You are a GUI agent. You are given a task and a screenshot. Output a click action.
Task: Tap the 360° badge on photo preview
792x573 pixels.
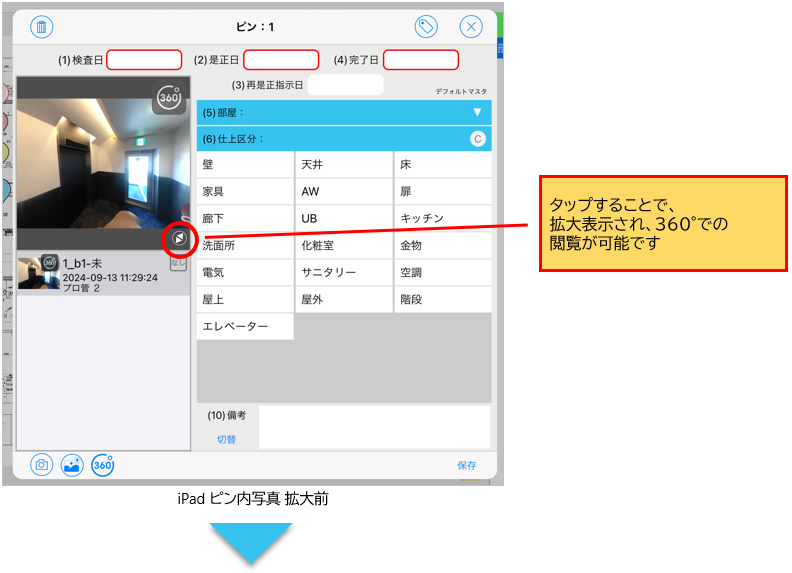click(x=169, y=99)
